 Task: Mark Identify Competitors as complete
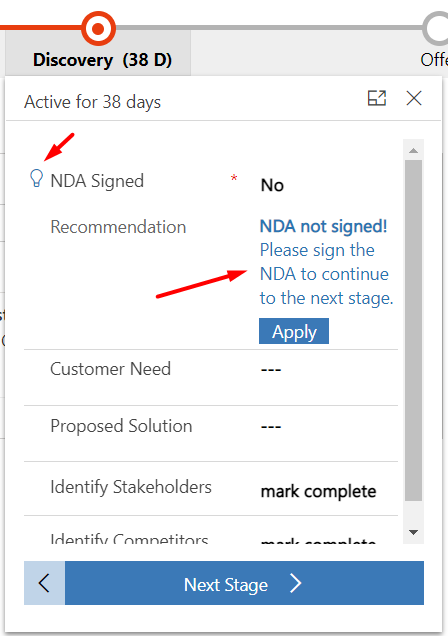point(318,539)
